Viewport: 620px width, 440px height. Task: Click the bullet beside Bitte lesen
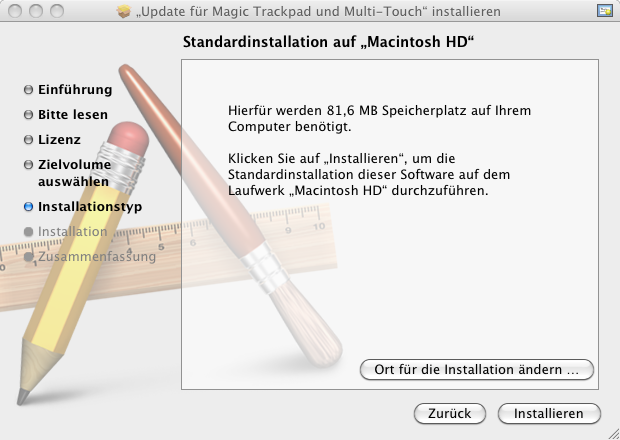point(29,115)
